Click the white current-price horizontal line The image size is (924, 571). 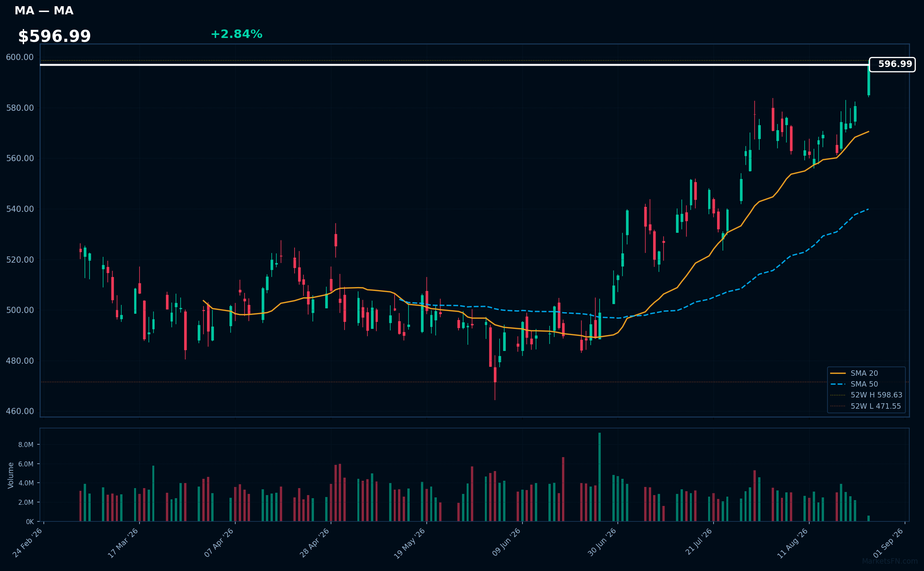tap(454, 65)
